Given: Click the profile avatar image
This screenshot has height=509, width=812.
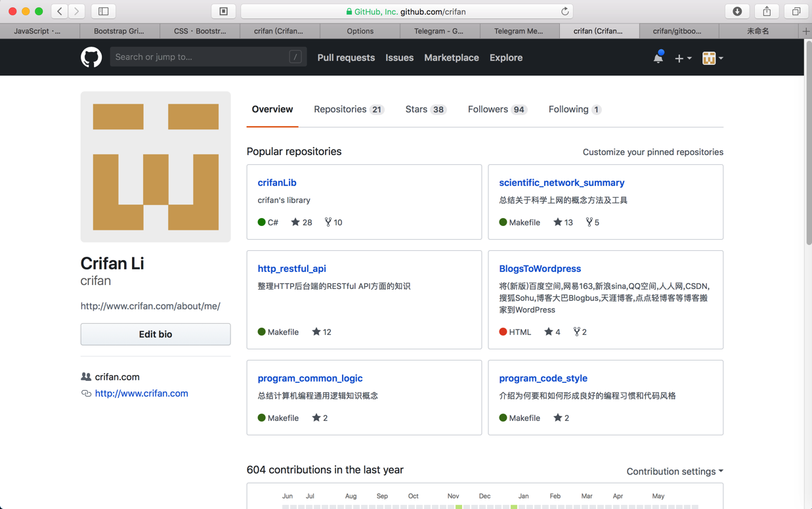Looking at the screenshot, I should (156, 167).
